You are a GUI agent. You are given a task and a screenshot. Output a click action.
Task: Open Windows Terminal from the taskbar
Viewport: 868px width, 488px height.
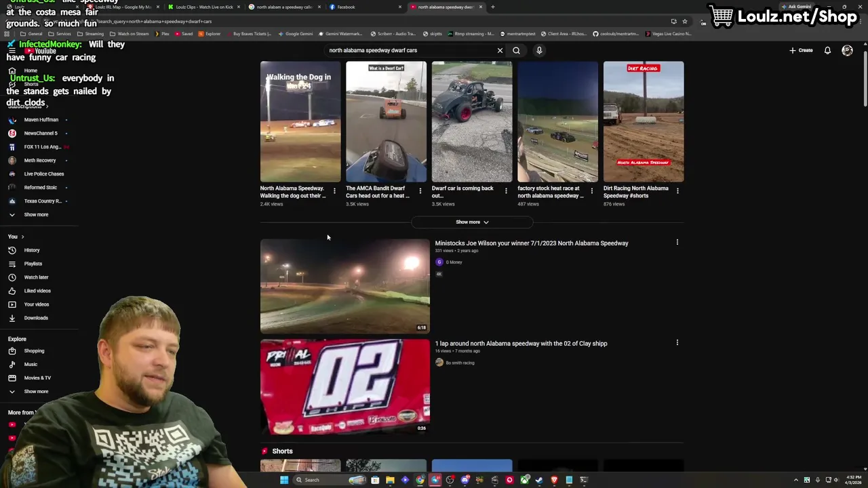(x=583, y=480)
